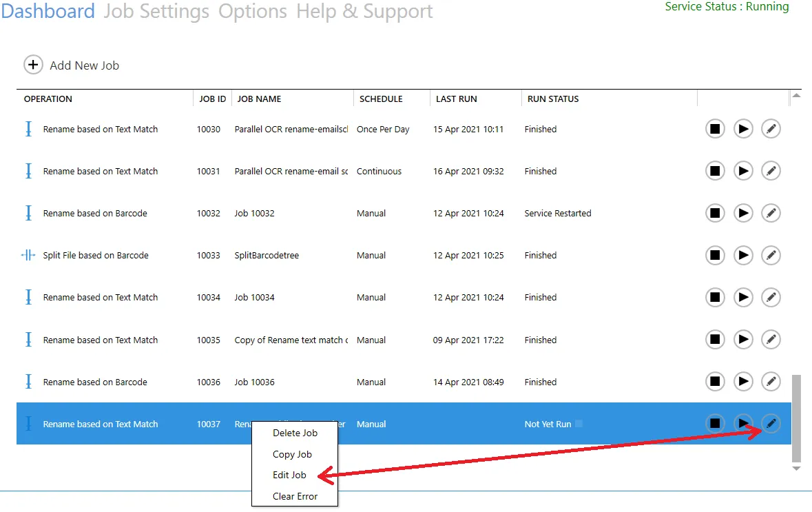812x512 pixels.
Task: Choose Edit Job from the context menu
Action: click(289, 475)
